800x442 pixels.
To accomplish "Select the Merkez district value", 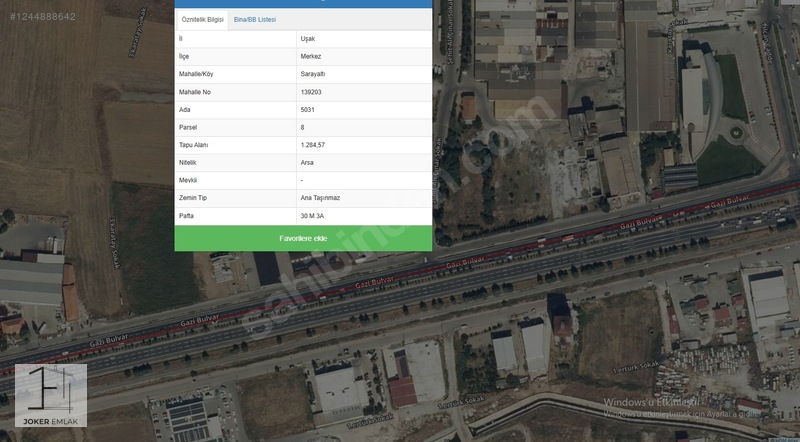I will pos(311,56).
